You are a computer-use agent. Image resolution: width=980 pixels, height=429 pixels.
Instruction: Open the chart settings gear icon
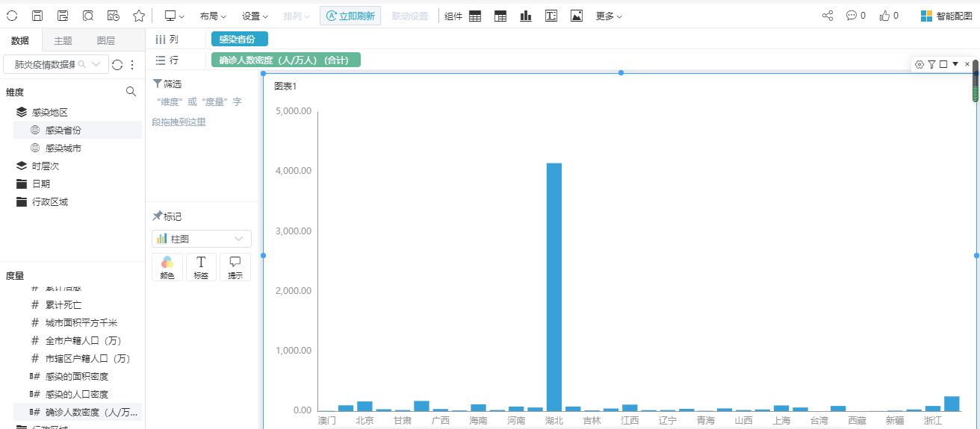919,65
